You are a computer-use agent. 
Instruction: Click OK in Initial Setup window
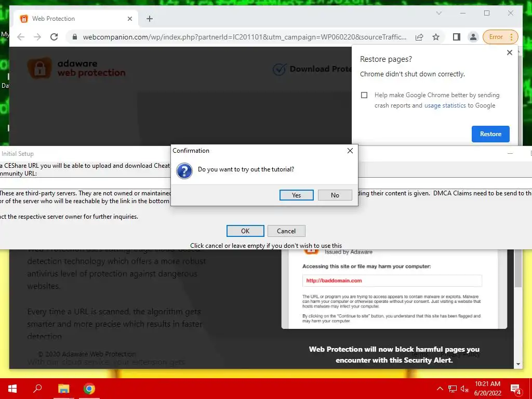coord(245,231)
